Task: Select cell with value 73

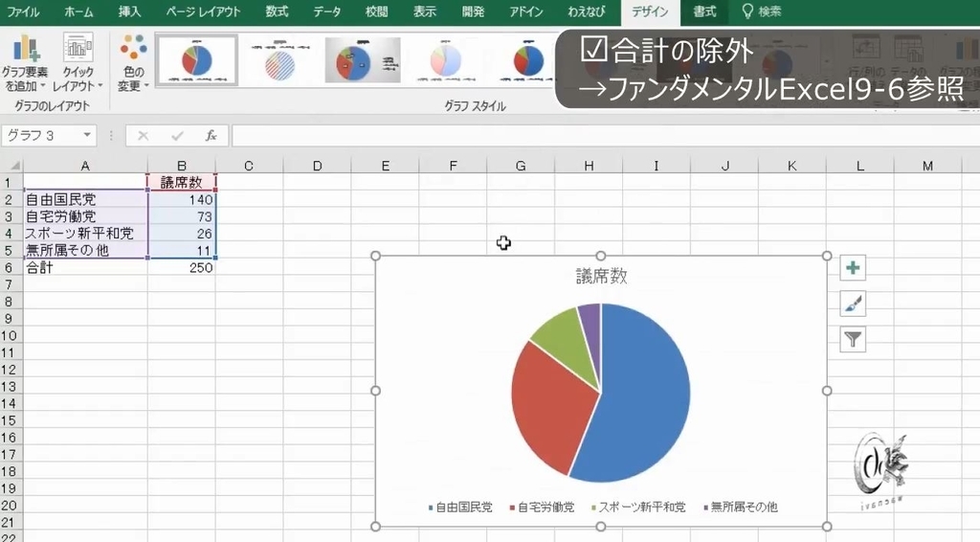Action: tap(182, 216)
